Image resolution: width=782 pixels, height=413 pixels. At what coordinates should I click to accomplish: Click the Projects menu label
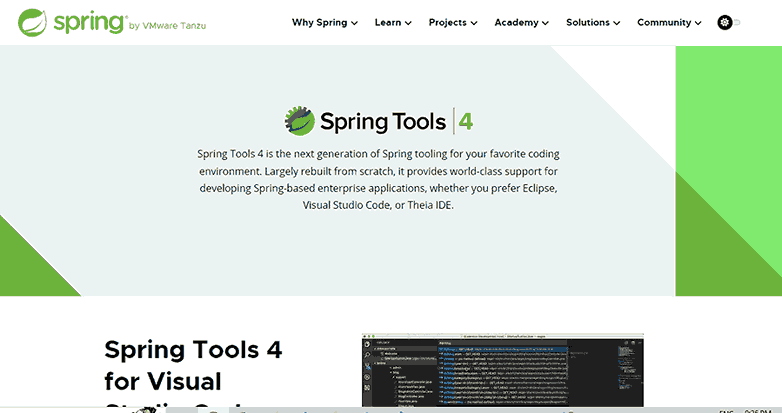[447, 22]
